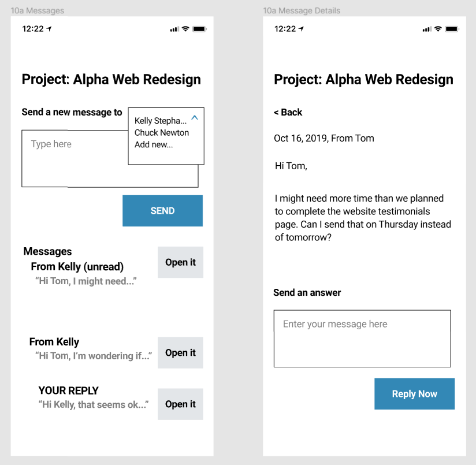Viewport: 476px width, 465px height.
Task: Select Kelly Stepha... from recipient list
Action: click(x=160, y=121)
